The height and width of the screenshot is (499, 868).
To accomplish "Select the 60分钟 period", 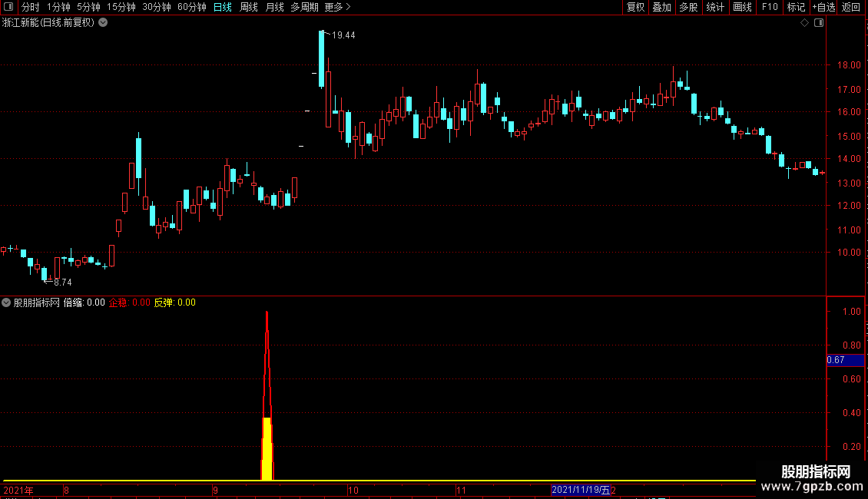I will [192, 7].
